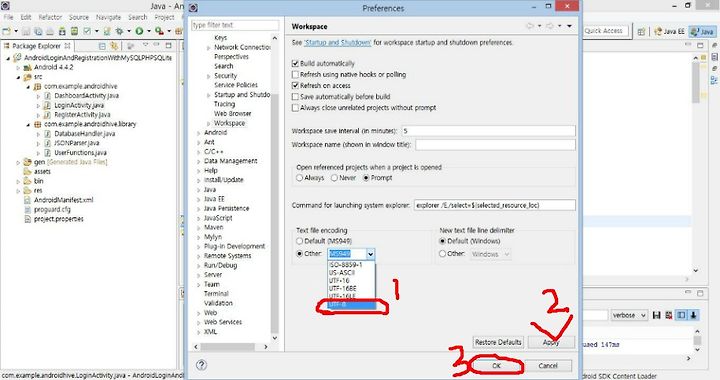Click the Save Log icon in LogCat
The height and width of the screenshot is (380, 720).
click(x=657, y=315)
